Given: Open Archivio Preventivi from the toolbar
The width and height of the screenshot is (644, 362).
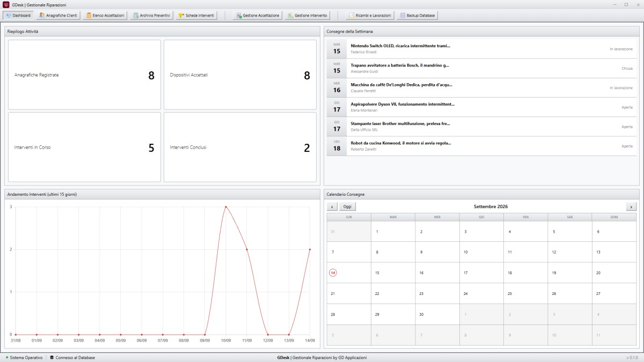Looking at the screenshot, I should [151, 16].
